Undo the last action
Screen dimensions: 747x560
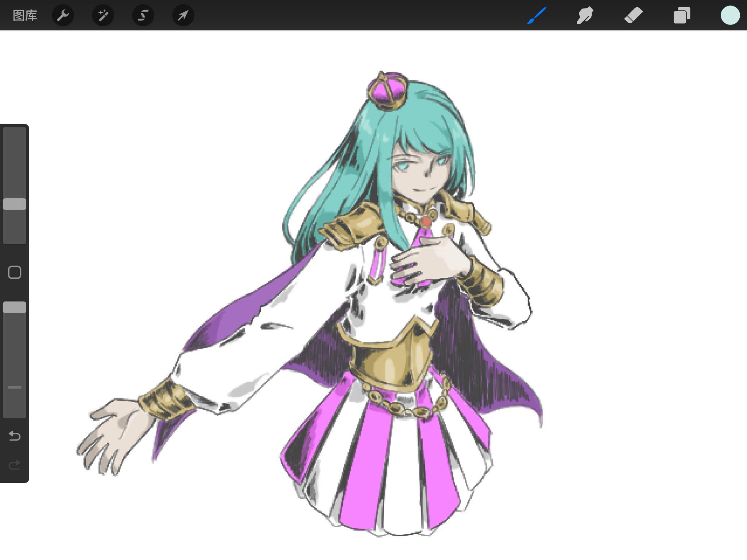[x=15, y=436]
